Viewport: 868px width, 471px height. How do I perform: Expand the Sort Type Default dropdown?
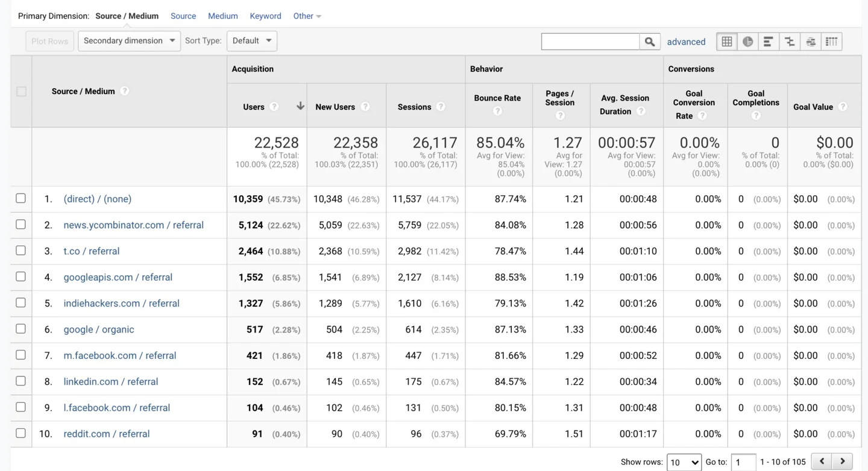click(251, 41)
